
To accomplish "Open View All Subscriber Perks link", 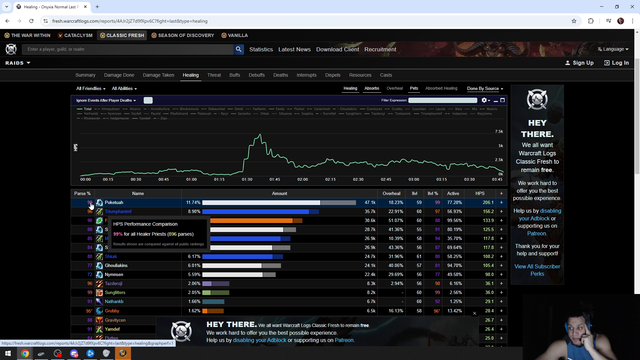I will coord(537,270).
